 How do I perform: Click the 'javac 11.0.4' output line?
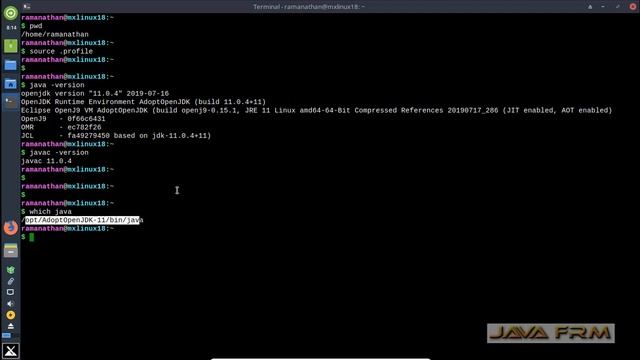coord(46,161)
